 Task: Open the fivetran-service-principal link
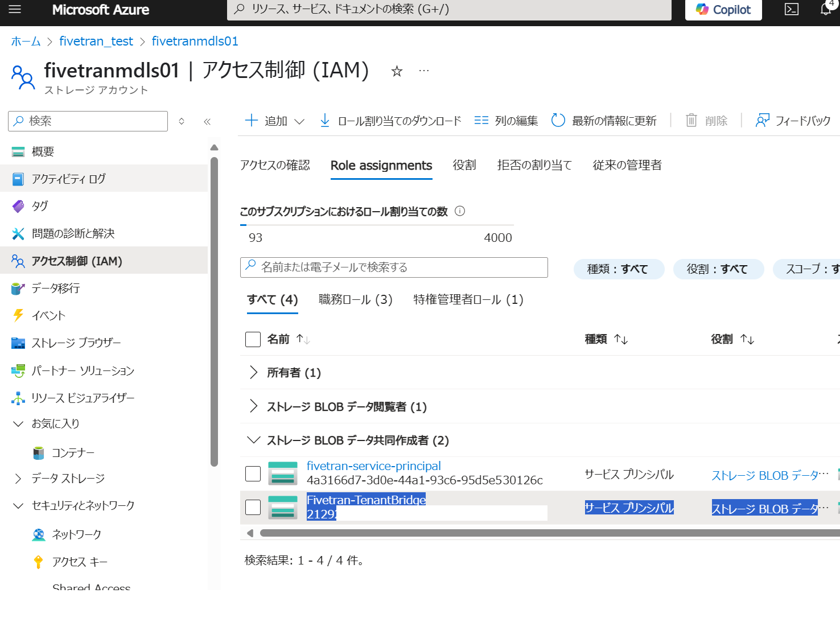pos(374,466)
